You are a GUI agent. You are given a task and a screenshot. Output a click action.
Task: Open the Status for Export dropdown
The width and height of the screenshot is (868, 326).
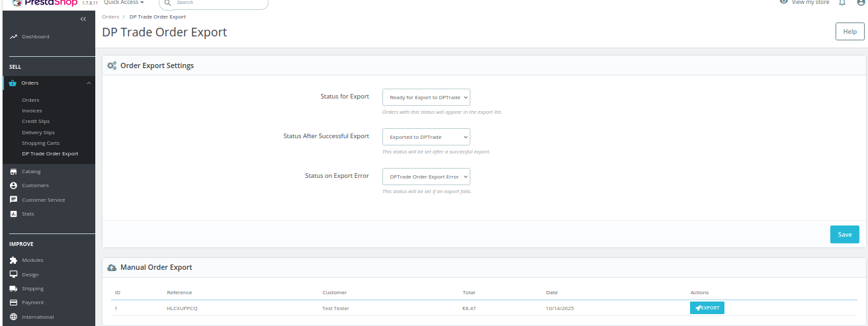pos(426,97)
